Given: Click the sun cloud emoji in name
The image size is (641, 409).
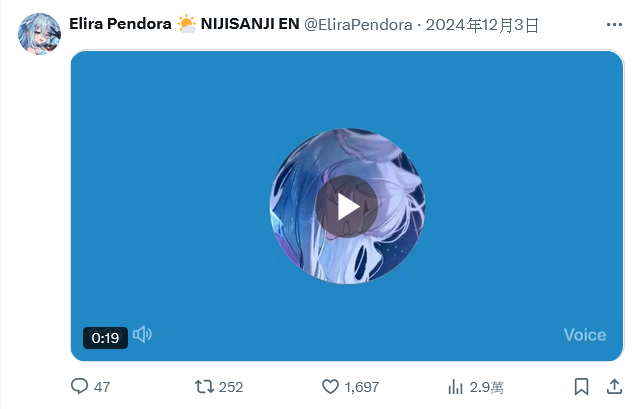Looking at the screenshot, I should (186, 24).
